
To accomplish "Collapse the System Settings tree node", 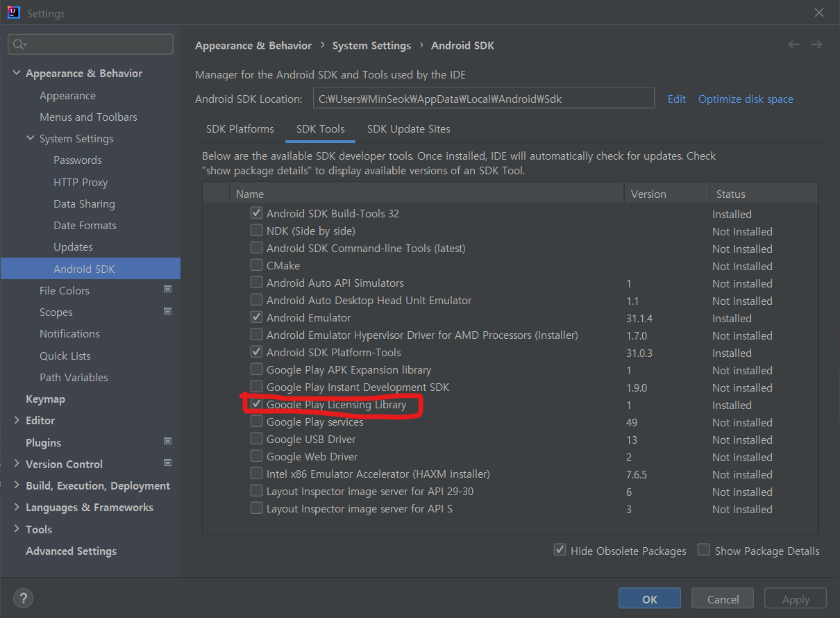I will (31, 138).
